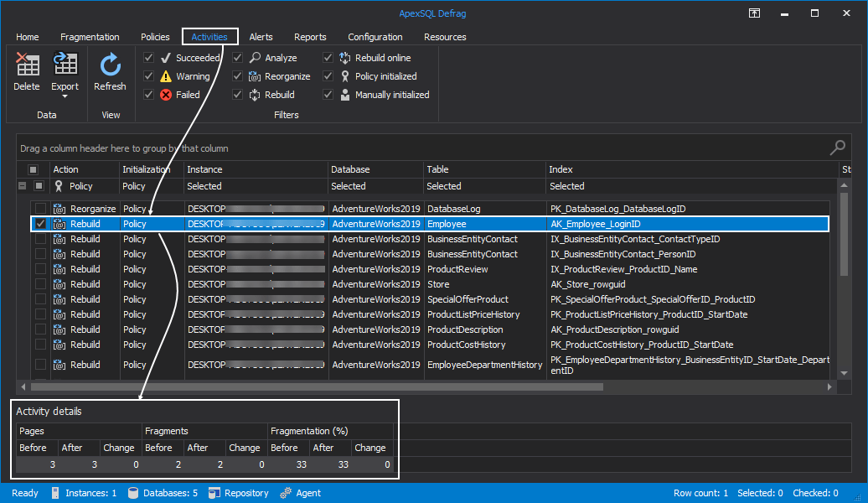
Task: Click the Instances icon in the status bar
Action: 55,493
